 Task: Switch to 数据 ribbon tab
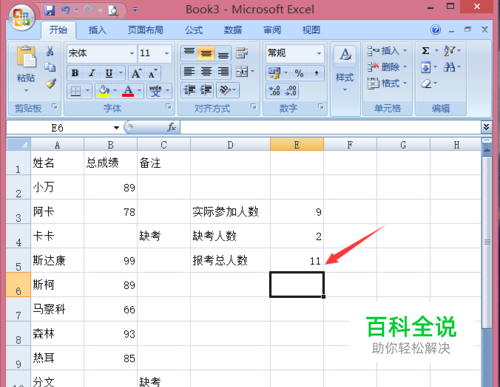coord(233,30)
